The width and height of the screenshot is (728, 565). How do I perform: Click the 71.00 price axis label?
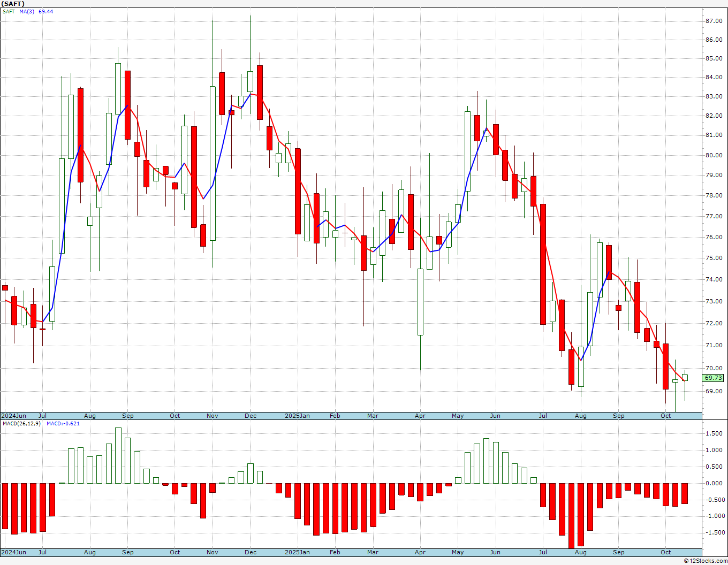pyautogui.click(x=714, y=345)
